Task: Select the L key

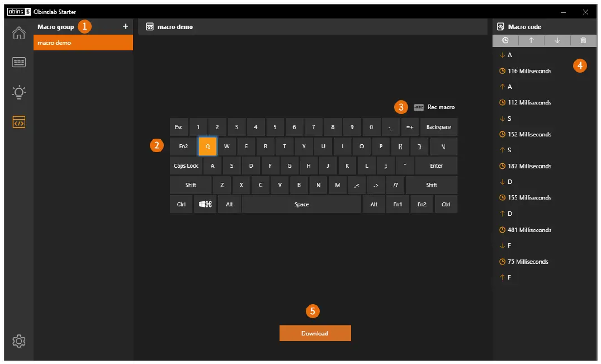Action: [x=366, y=166]
